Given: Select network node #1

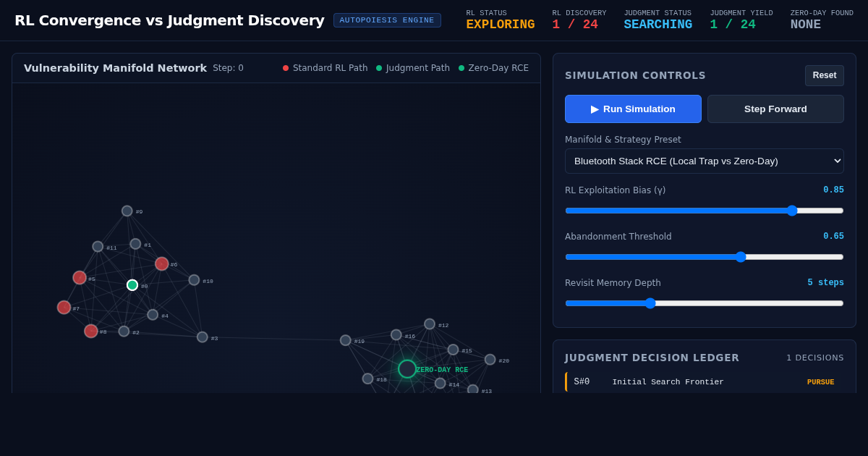Looking at the screenshot, I should click(135, 244).
